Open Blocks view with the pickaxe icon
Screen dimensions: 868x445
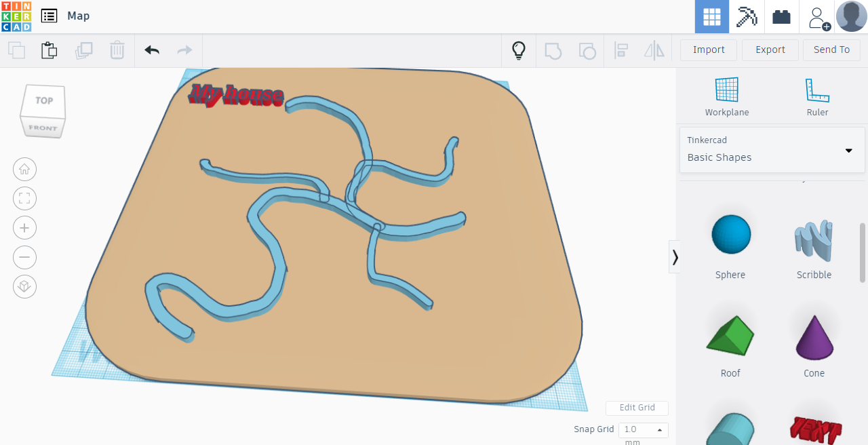point(746,16)
